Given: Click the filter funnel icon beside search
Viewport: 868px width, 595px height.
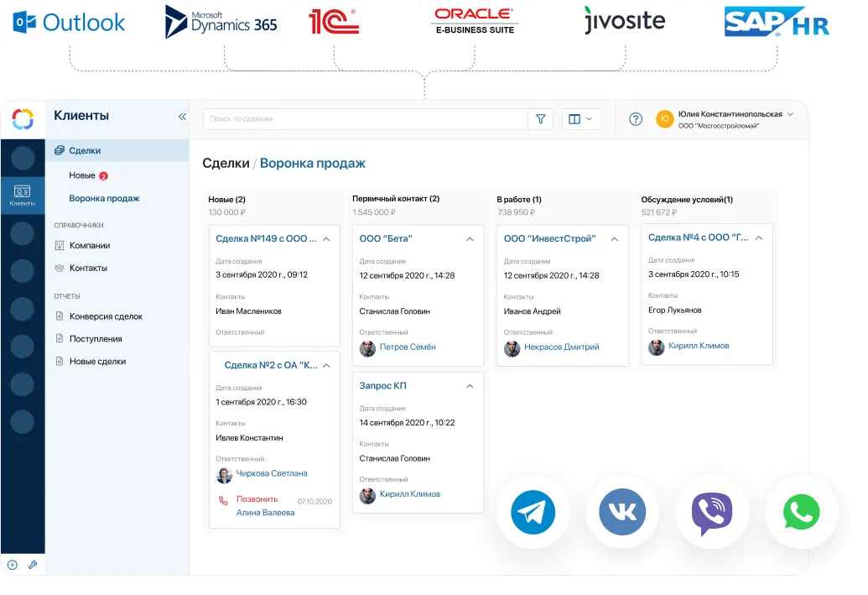Looking at the screenshot, I should click(540, 119).
